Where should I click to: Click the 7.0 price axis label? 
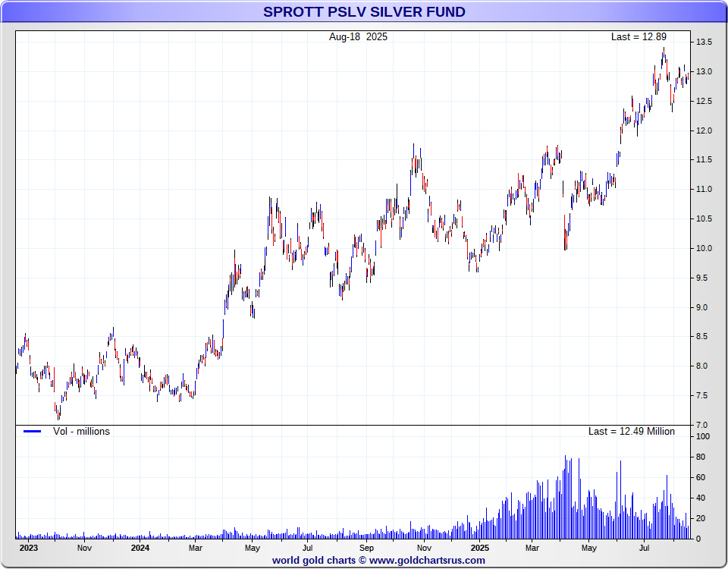(x=704, y=425)
